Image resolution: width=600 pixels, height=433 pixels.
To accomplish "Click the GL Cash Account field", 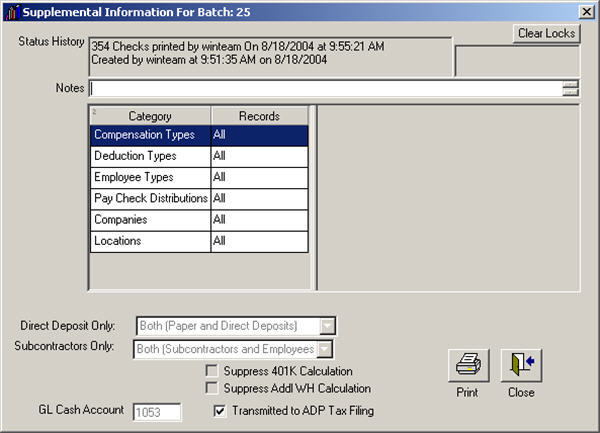I will (157, 412).
